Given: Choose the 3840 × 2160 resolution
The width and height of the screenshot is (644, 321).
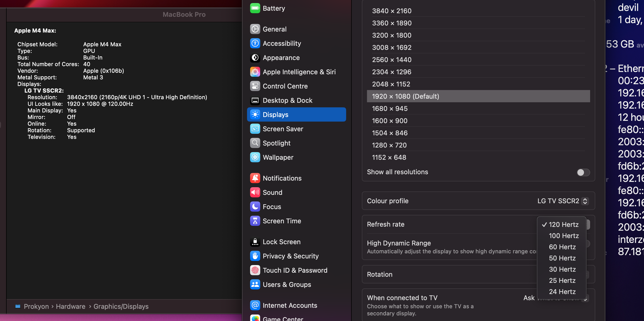Looking at the screenshot, I should click(392, 11).
